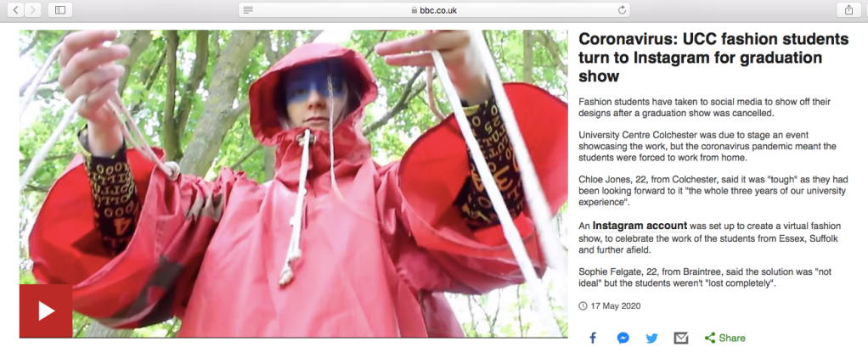The height and width of the screenshot is (358, 868).
Task: Go back with Safari's back arrow
Action: click(16, 10)
